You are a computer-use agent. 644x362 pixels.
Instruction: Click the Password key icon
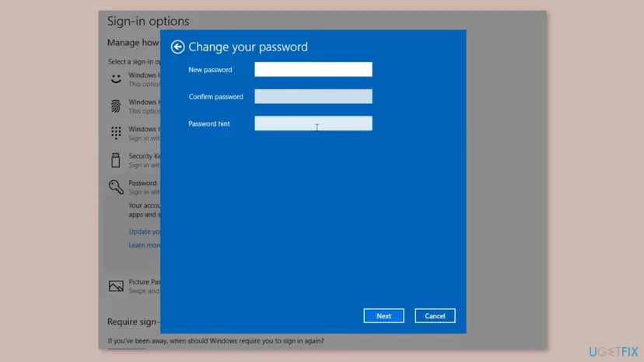116,187
